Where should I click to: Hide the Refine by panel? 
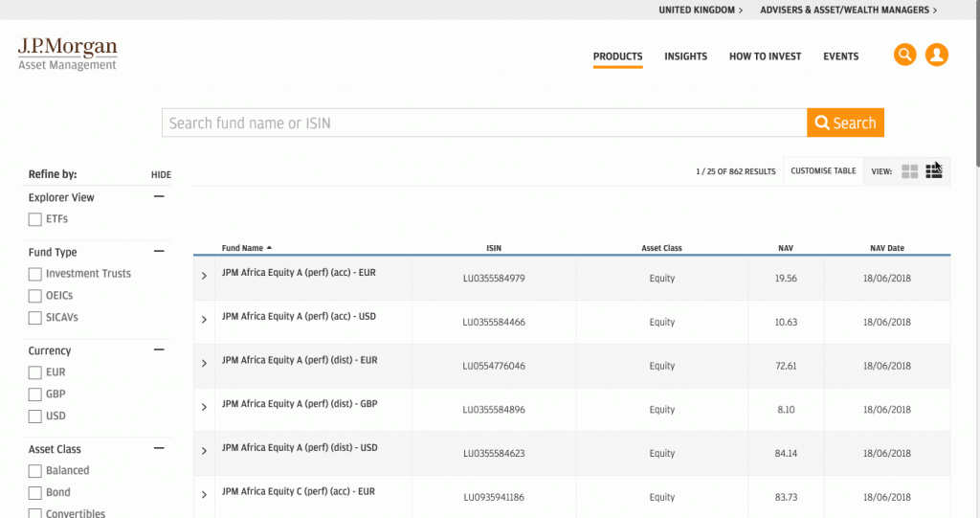[x=161, y=175]
